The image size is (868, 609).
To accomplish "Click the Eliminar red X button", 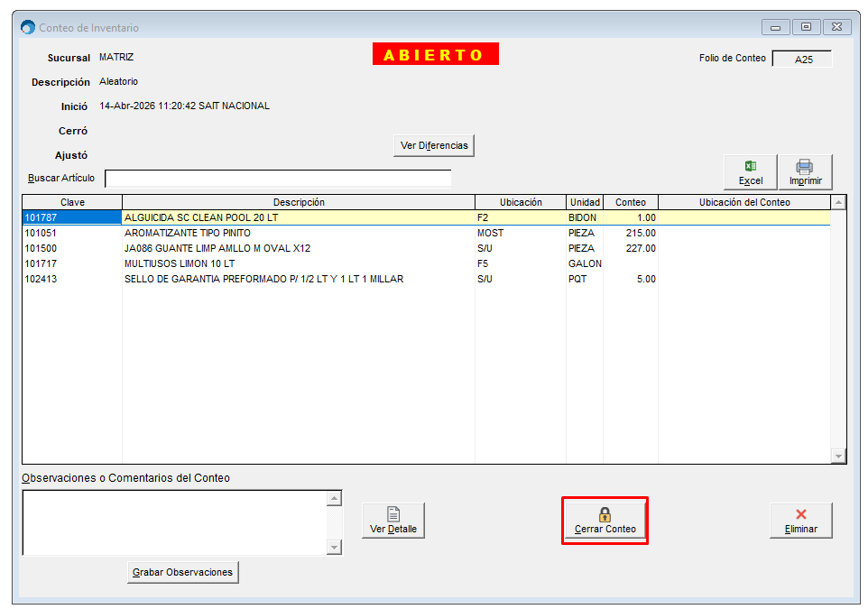I will [800, 521].
